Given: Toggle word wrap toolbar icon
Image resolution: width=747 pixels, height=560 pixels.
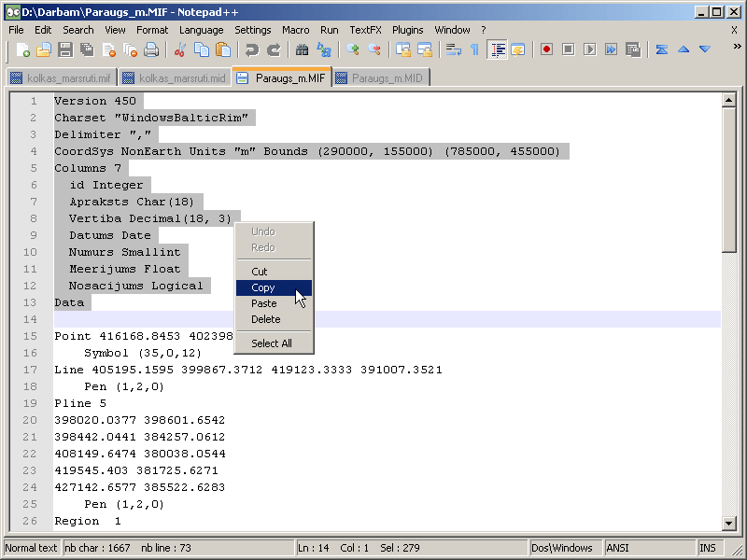Looking at the screenshot, I should click(453, 49).
